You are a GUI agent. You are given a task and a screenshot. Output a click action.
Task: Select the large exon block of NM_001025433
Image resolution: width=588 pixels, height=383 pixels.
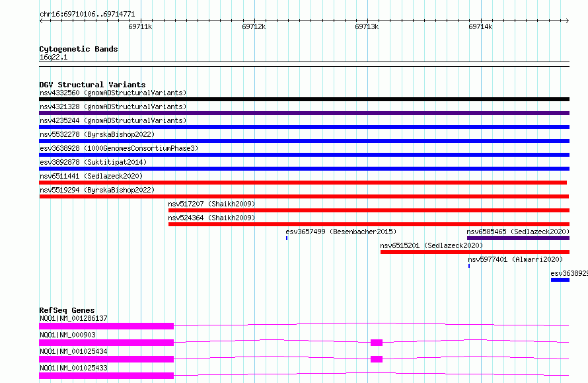click(x=106, y=376)
